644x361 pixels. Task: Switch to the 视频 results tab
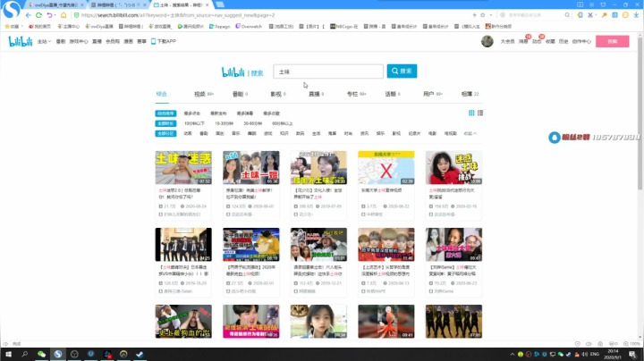[204, 94]
